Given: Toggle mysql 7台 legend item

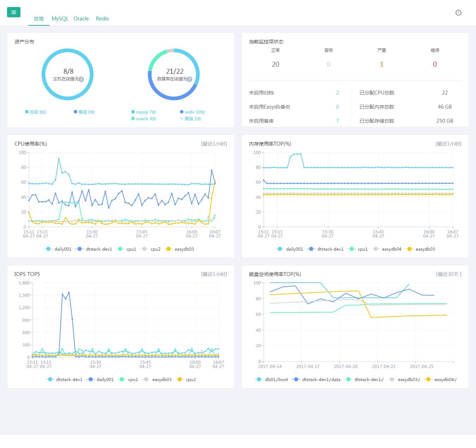Looking at the screenshot, I should pos(144,112).
